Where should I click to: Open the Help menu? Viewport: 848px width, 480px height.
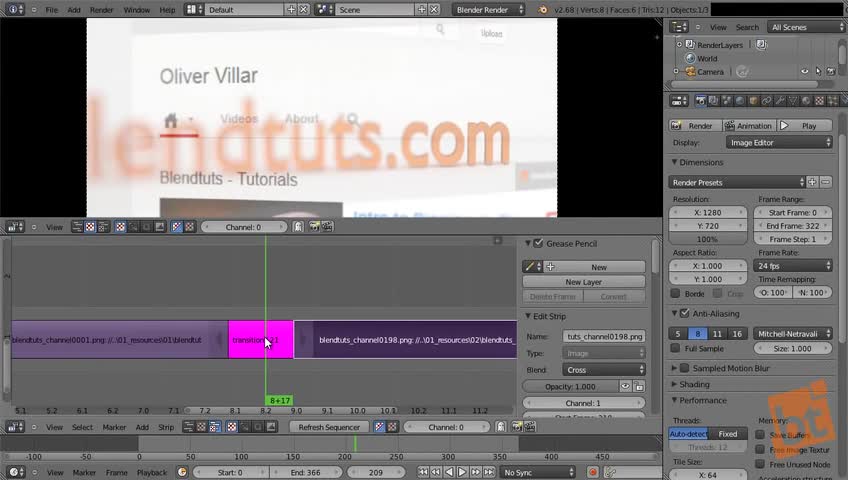167,10
